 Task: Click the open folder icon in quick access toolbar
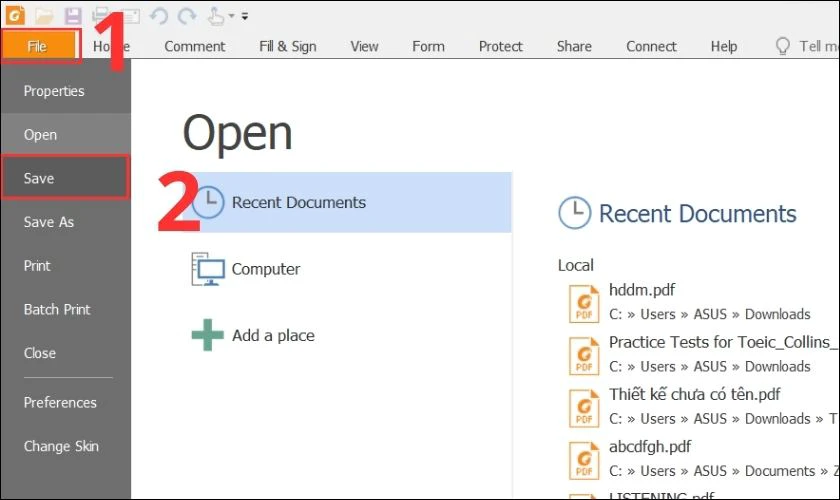44,16
